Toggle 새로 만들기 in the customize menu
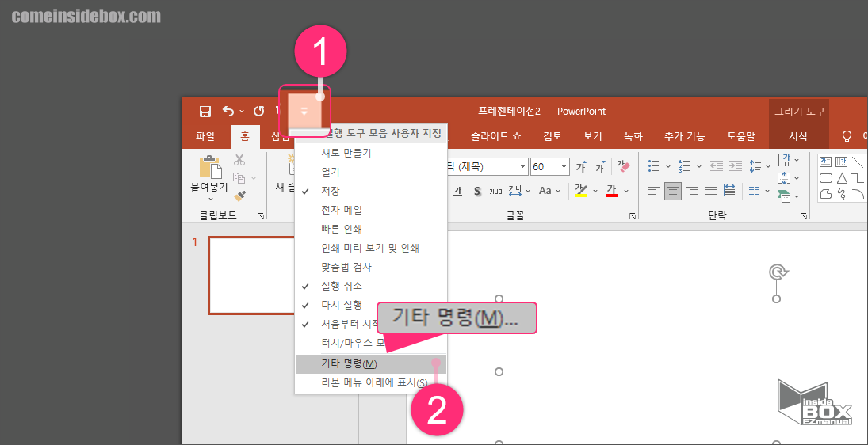Viewport: 868px width, 445px height. [x=370, y=153]
